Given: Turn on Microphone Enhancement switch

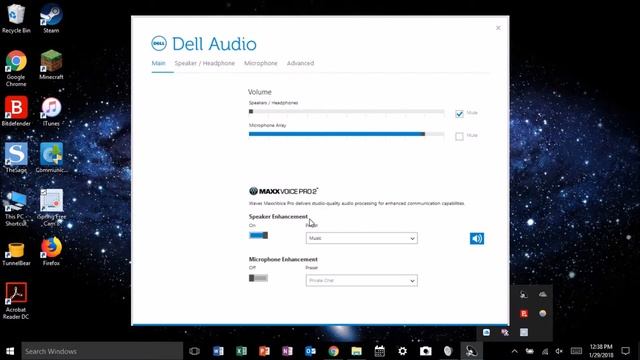Looking at the screenshot, I should [x=258, y=278].
